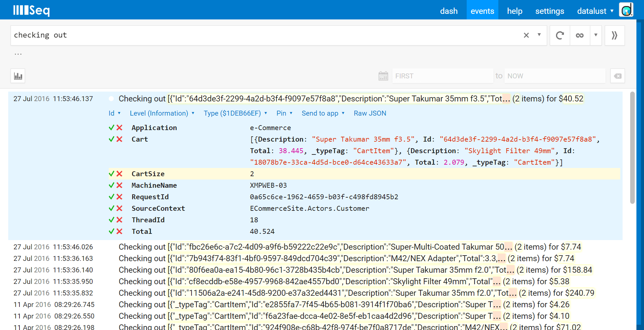The height and width of the screenshot is (330, 644).
Task: Filter matching ThreadId with the check icon
Action: click(x=112, y=220)
